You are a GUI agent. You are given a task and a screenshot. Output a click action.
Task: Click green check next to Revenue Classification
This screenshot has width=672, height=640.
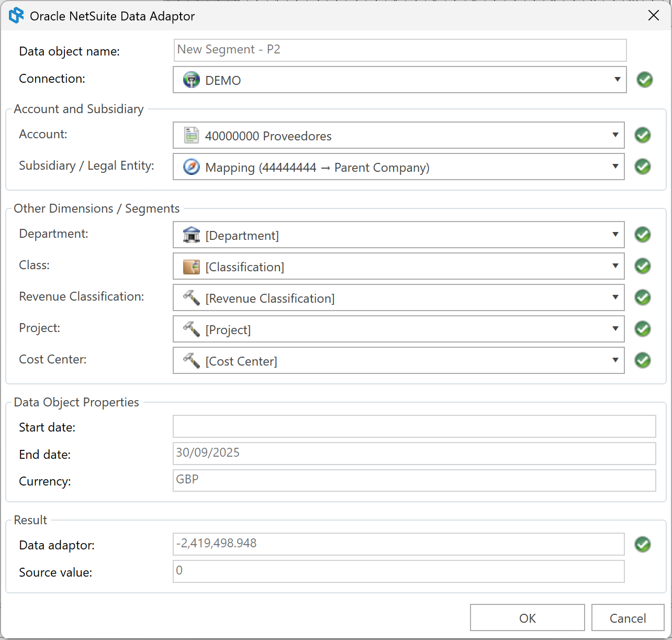(643, 297)
